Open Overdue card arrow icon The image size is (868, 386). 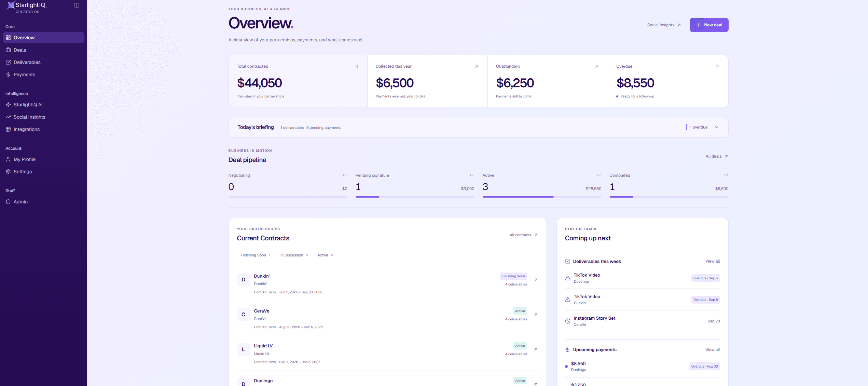tap(717, 66)
